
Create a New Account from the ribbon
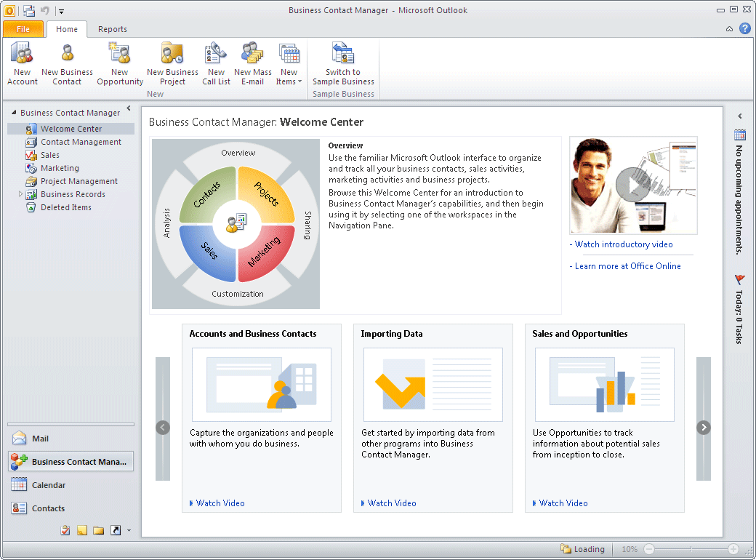(23, 64)
